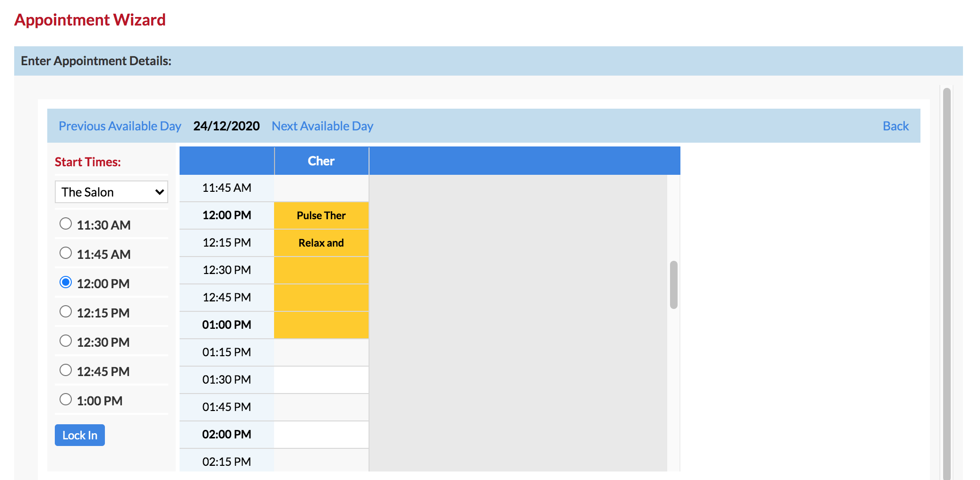Go to Next Available Day
This screenshot has width=980, height=480.
click(x=322, y=126)
